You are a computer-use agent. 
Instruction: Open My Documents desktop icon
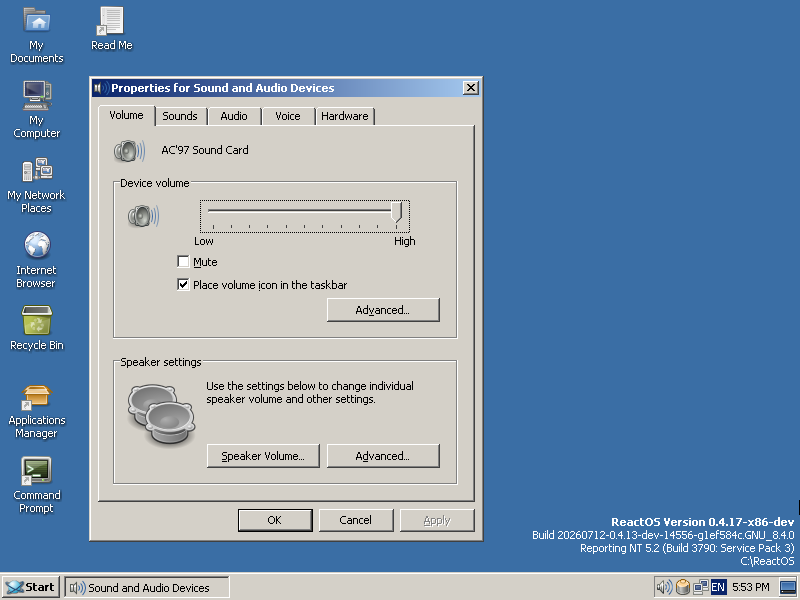coord(37,35)
